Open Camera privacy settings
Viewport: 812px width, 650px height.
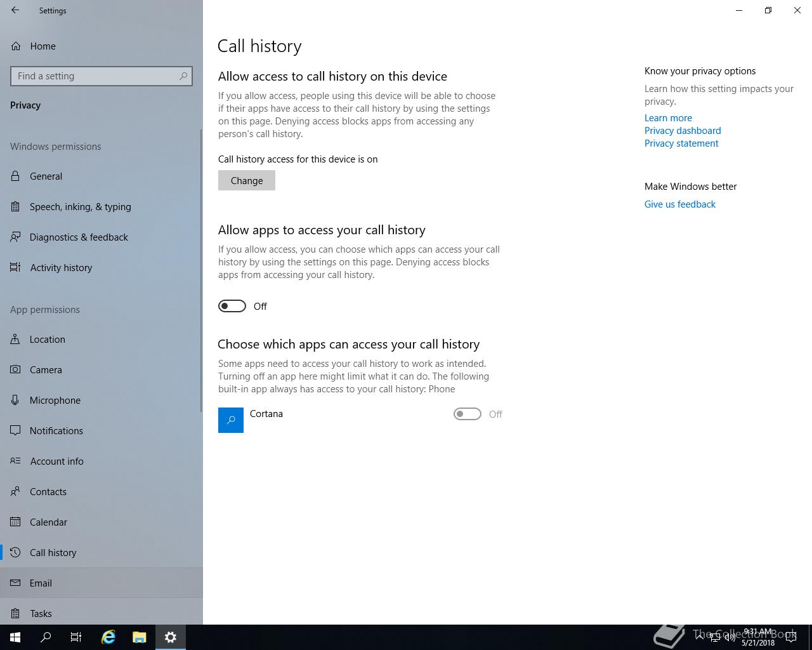[100, 369]
